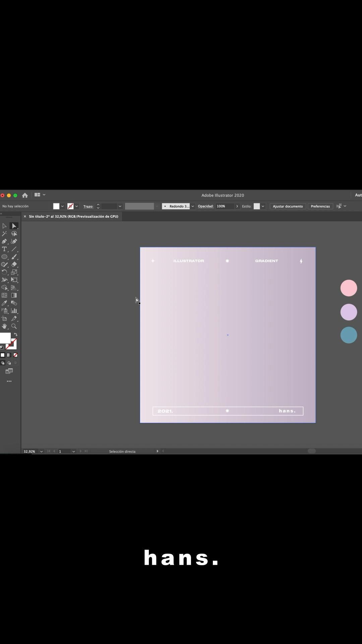362x644 pixels.
Task: Activate the Eyedropper tool
Action: click(4, 303)
